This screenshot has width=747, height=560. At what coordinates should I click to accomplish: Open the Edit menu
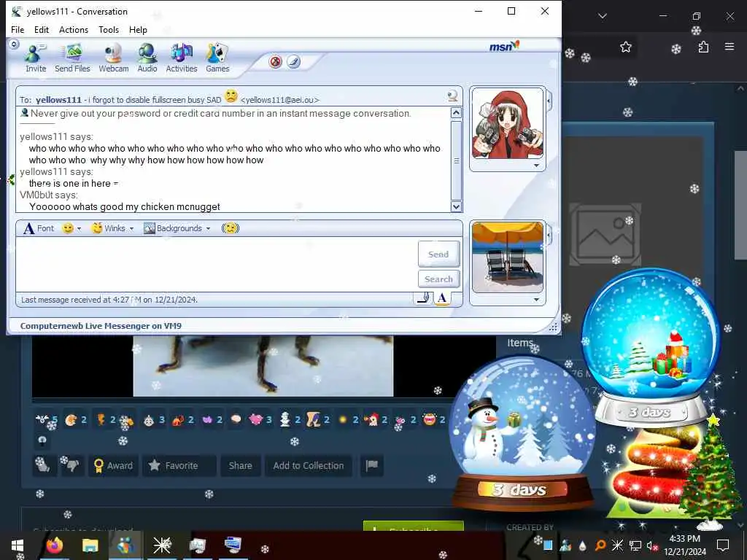pyautogui.click(x=42, y=29)
